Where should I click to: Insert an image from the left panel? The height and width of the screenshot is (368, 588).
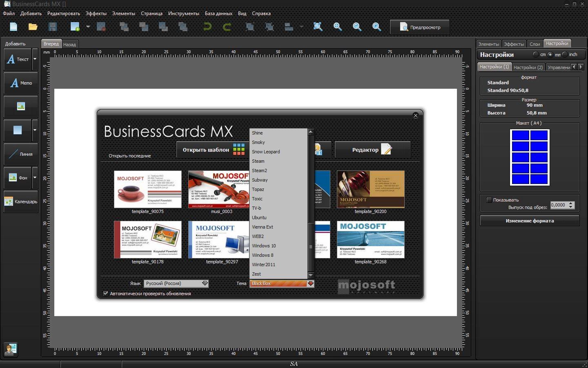tap(21, 107)
